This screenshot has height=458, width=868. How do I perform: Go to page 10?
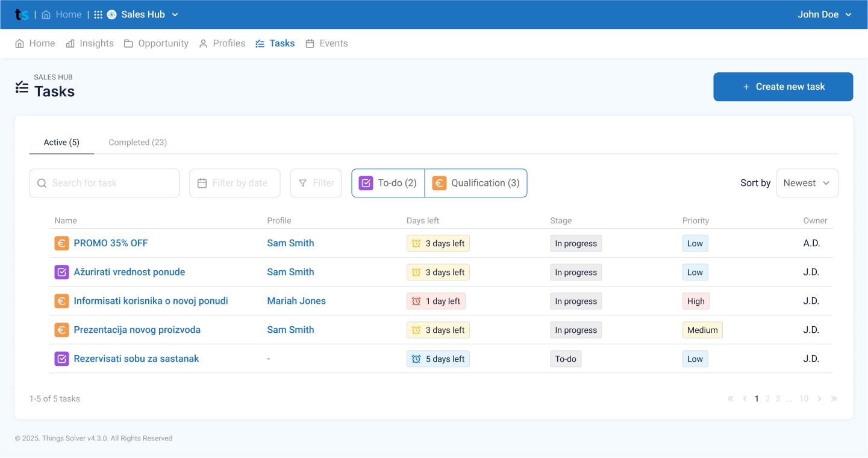[804, 398]
